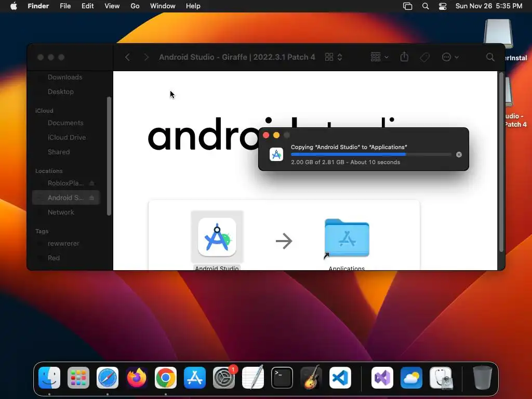Open Disk Utility in the Dock
This screenshot has height=399, width=532.
441,378
